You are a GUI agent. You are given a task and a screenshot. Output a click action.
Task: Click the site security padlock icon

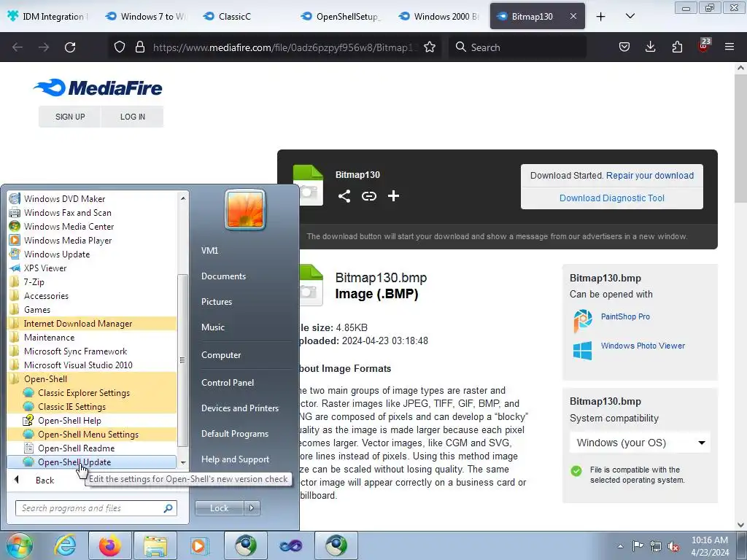pyautogui.click(x=139, y=47)
